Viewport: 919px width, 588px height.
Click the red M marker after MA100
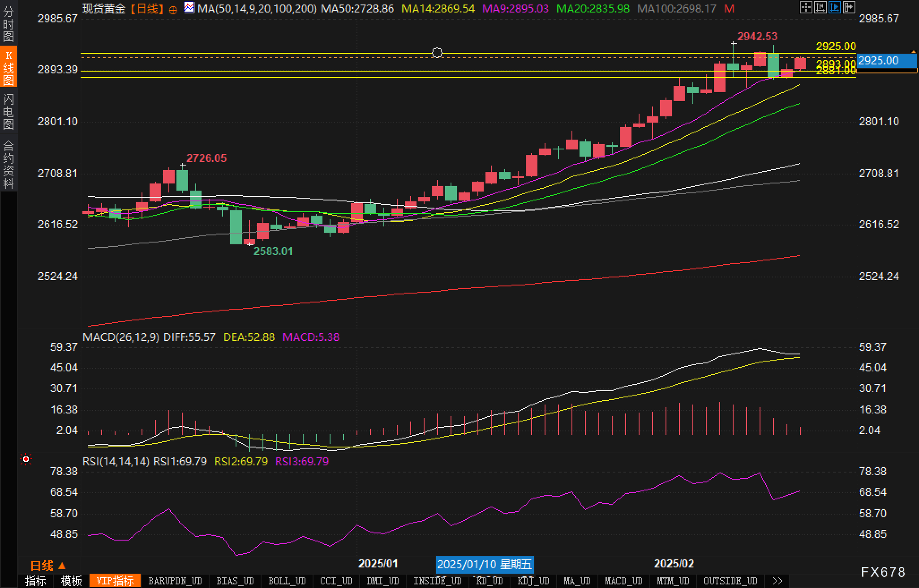click(x=729, y=9)
